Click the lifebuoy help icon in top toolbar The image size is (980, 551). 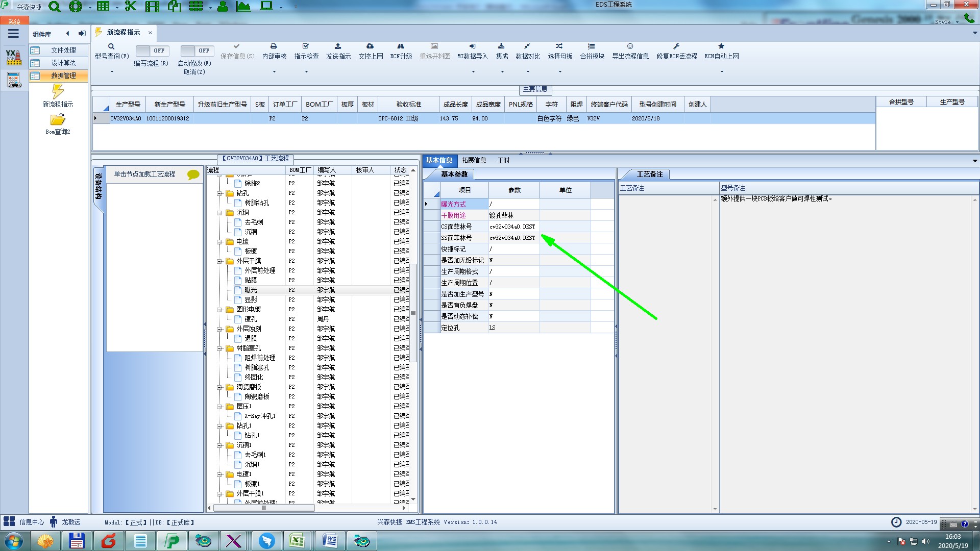point(76,7)
